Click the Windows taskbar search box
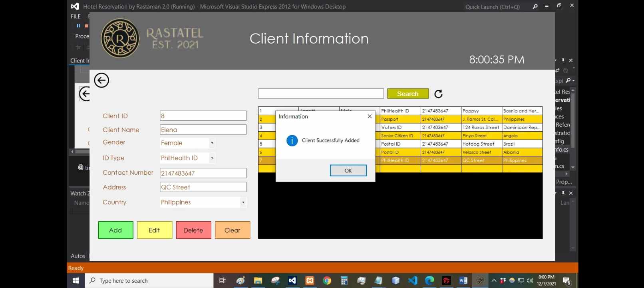The image size is (644, 288). 149,281
